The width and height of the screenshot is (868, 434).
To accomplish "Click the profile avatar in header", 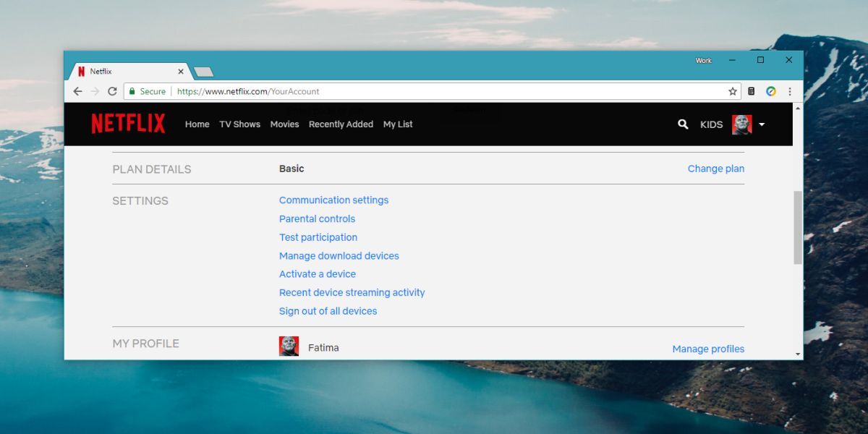I will click(741, 124).
